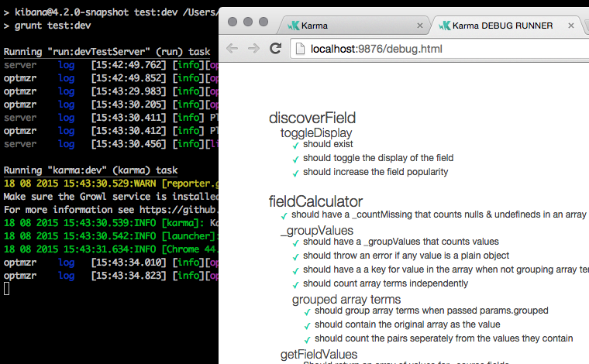Image resolution: width=589 pixels, height=364 pixels.
Task: Click the terminal cursor block at the prompt
Action: (x=7, y=289)
